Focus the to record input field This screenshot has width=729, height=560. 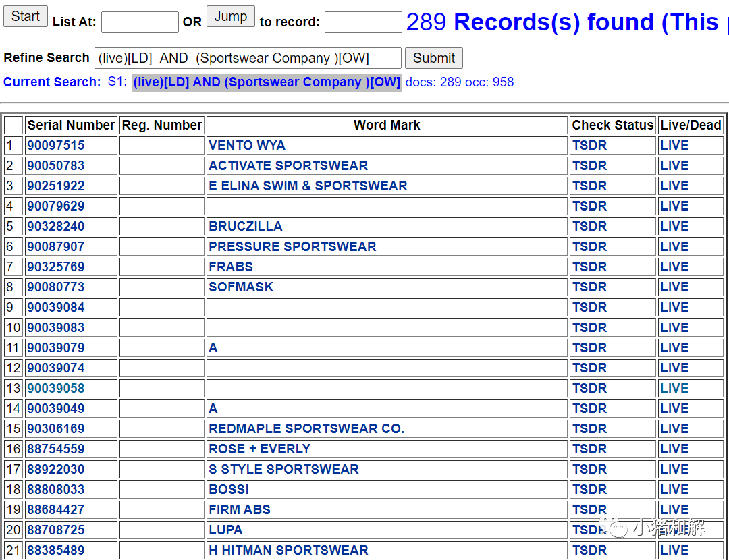(x=363, y=22)
